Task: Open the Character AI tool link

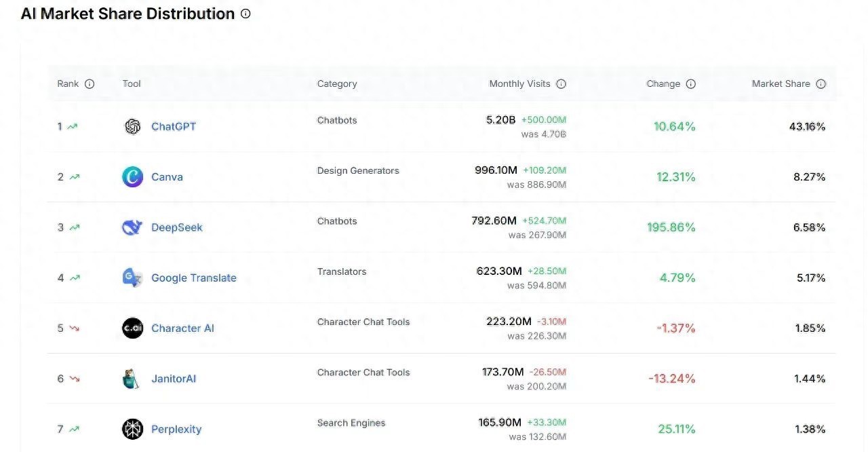Action: coord(182,328)
